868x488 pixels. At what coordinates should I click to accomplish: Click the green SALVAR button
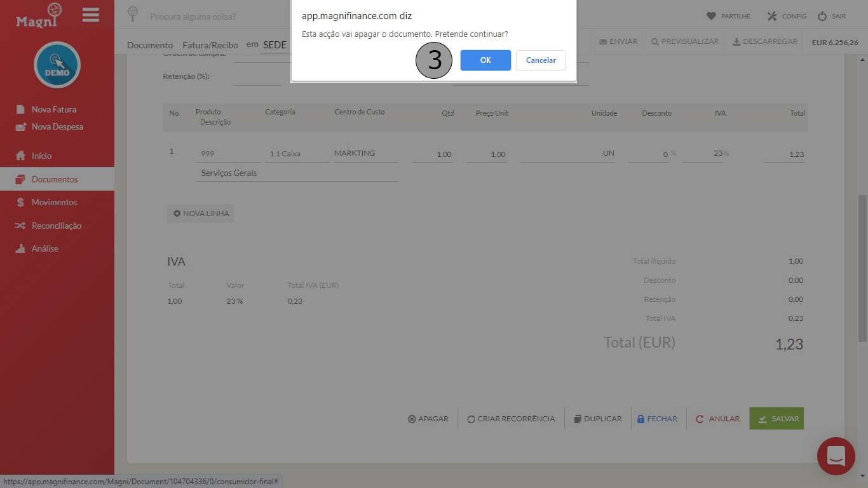click(776, 418)
